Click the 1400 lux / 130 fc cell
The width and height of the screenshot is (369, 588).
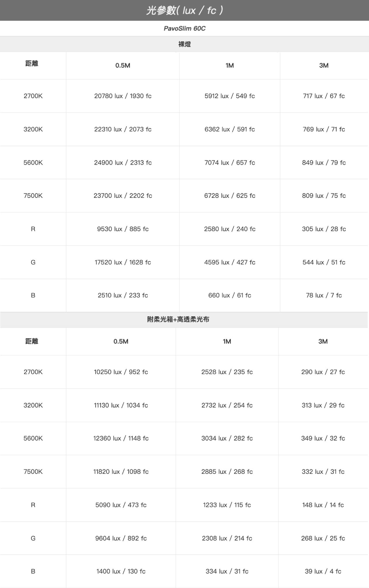click(121, 571)
